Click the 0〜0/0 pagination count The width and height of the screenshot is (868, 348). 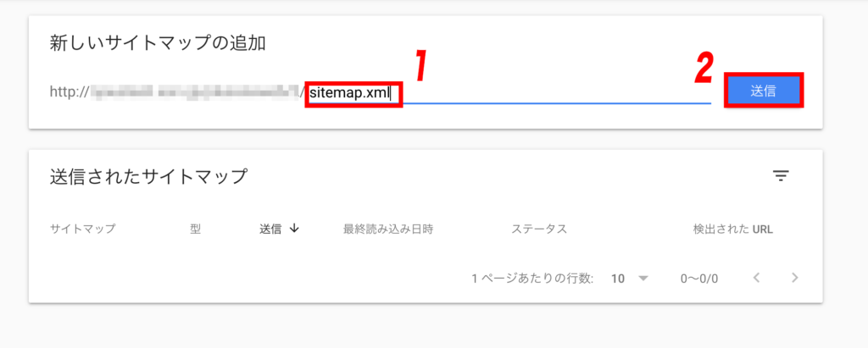[x=699, y=279]
